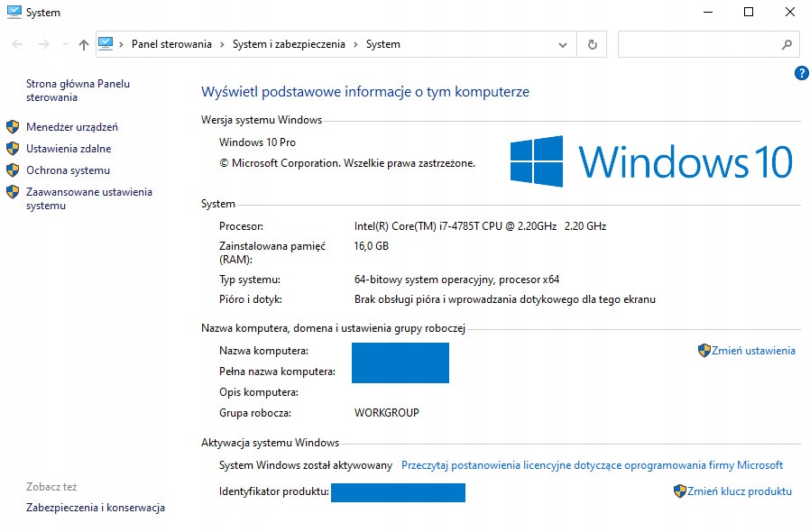Click the shield icon beside Zmień klucz produktu
The image size is (810, 532).
680,491
